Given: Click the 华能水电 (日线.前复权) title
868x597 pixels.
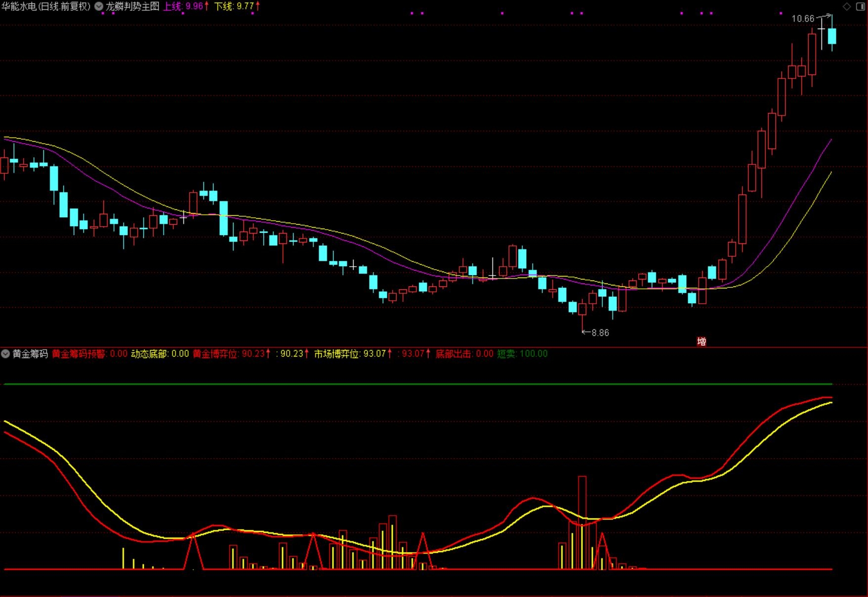Looking at the screenshot, I should point(46,6).
